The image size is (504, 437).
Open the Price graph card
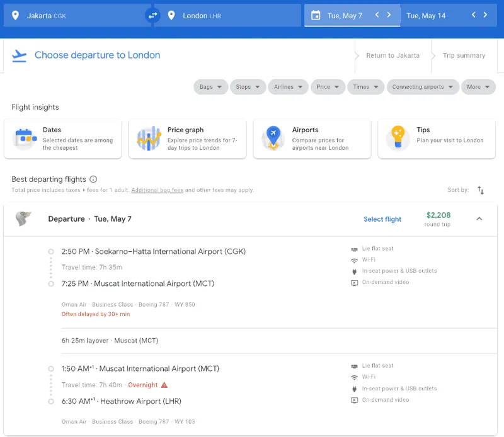coord(187,139)
